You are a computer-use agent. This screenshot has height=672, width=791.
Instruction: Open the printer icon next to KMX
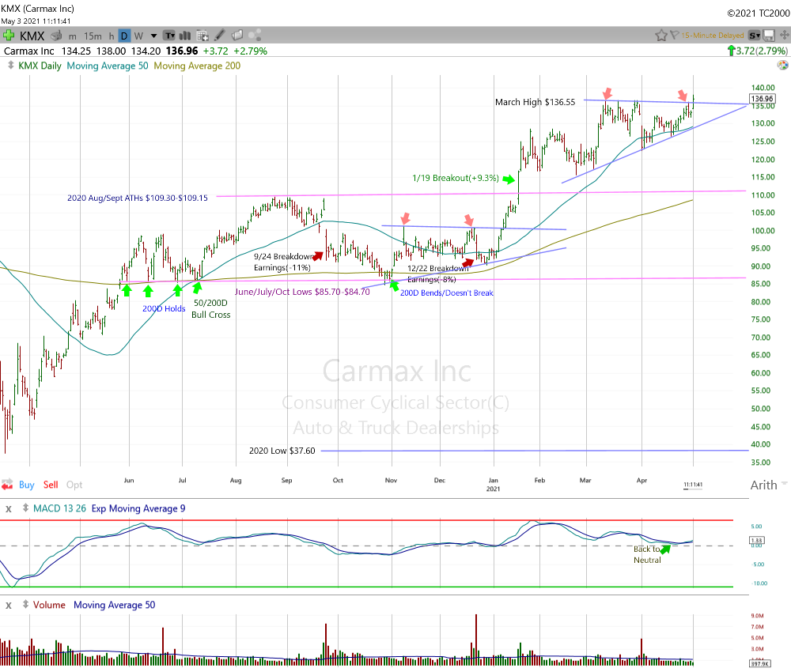(56, 36)
